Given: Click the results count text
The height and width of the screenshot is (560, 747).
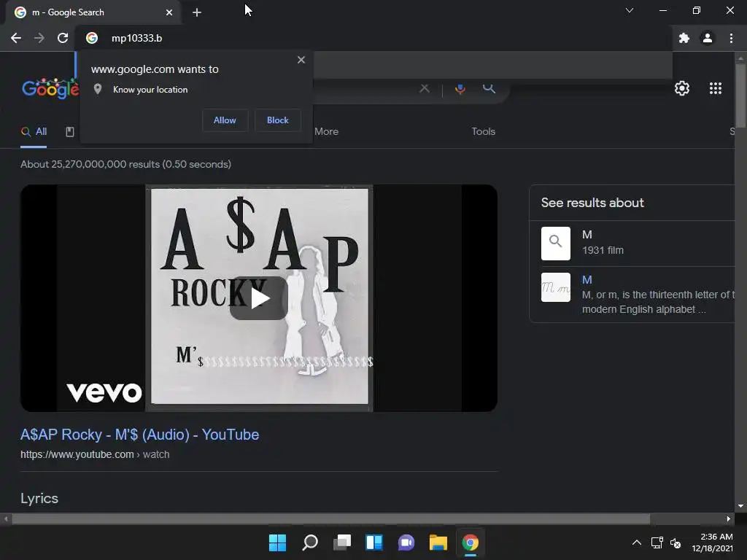Looking at the screenshot, I should click(x=125, y=164).
